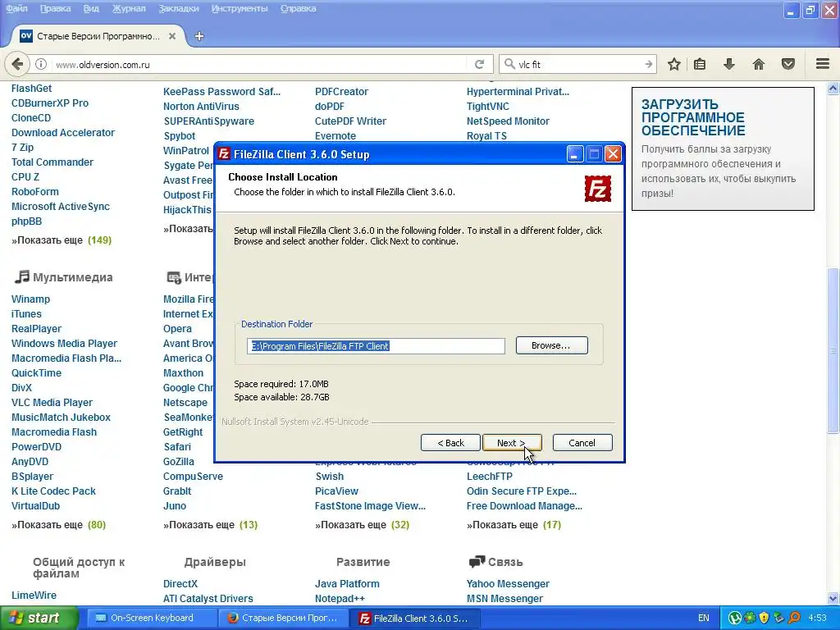Open the Файл menu
This screenshot has height=630, width=840.
click(x=16, y=8)
